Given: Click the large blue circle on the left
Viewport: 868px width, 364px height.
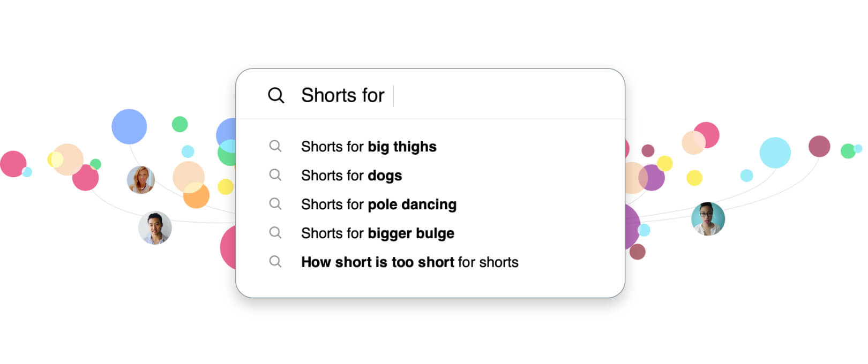Looking at the screenshot, I should 129,127.
